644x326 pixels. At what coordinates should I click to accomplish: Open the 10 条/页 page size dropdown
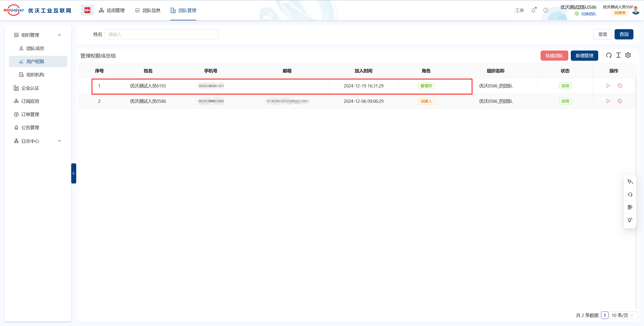[623, 315]
